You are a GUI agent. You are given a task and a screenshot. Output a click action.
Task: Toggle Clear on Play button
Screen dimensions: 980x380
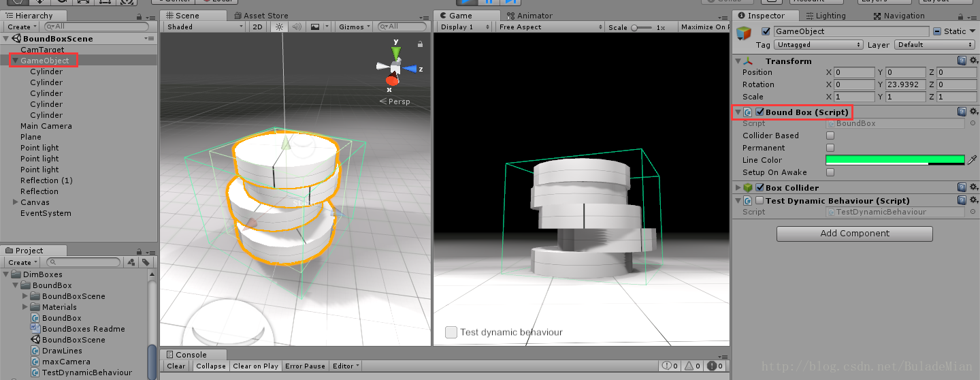[x=255, y=366]
